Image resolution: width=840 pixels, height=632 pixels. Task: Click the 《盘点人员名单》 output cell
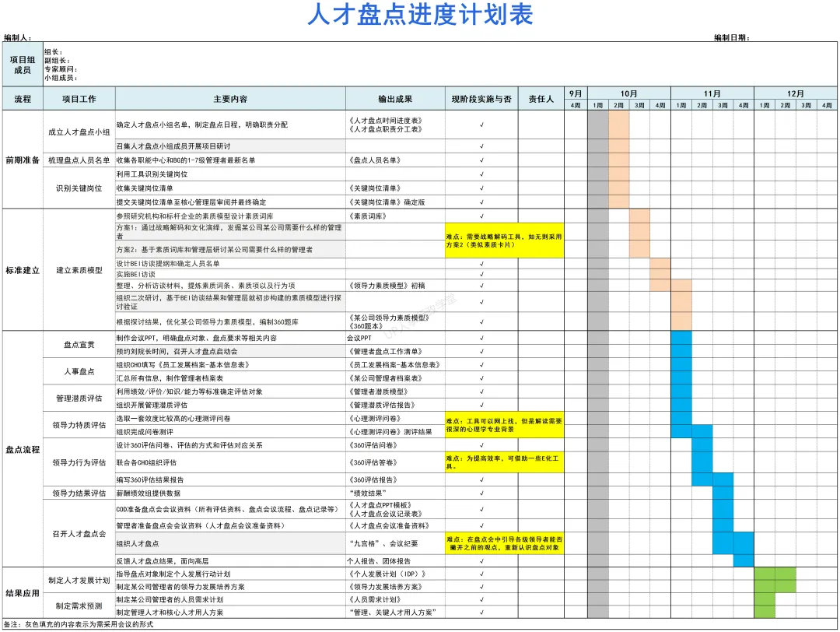pos(395,160)
